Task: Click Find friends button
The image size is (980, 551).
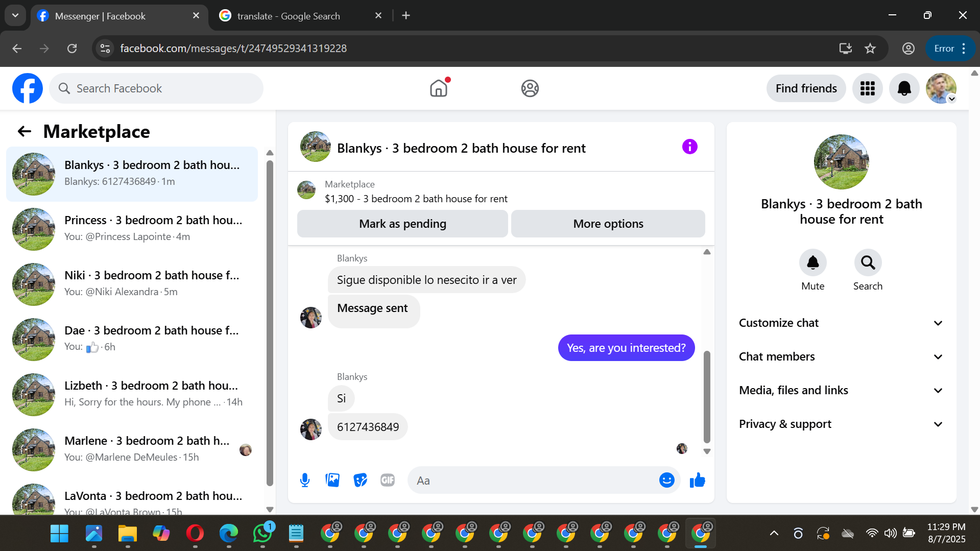Action: (806, 88)
